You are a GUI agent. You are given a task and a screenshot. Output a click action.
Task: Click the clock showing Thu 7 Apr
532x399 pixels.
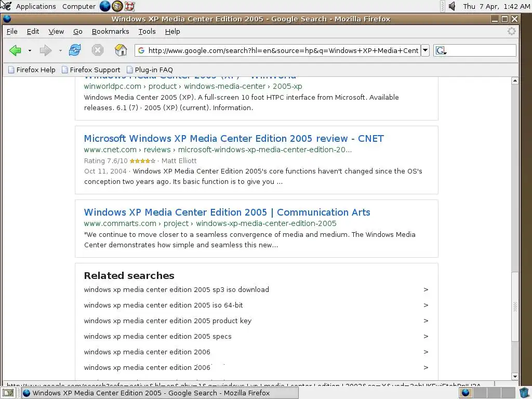[496, 6]
